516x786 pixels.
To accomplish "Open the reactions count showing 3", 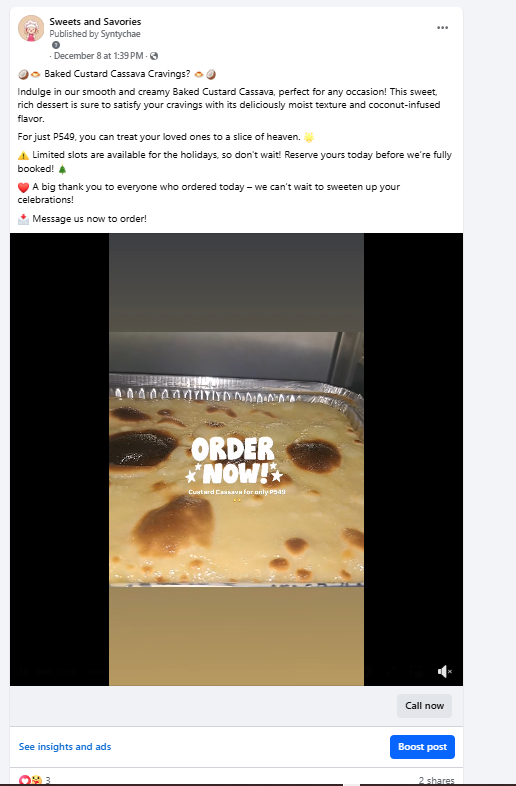I will (48, 780).
